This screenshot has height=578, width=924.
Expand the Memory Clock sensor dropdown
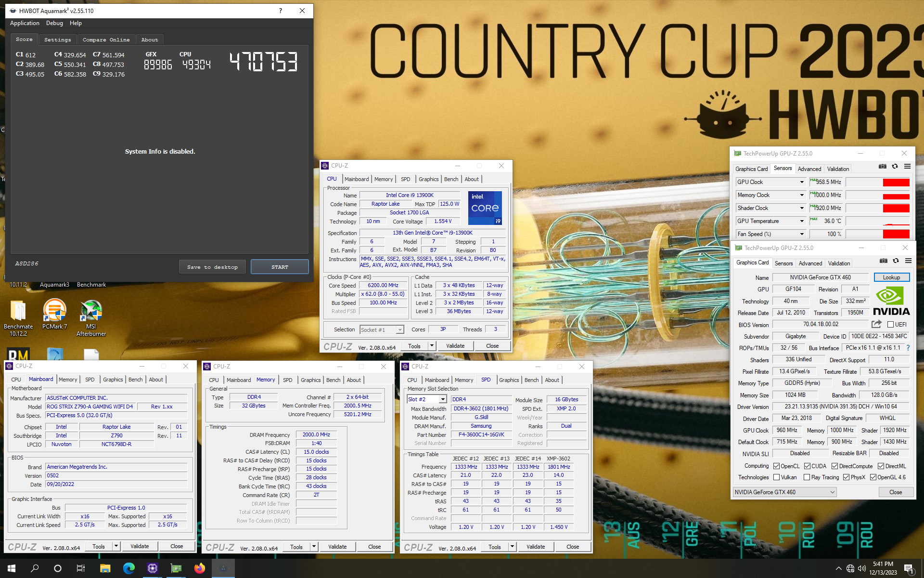coord(802,195)
